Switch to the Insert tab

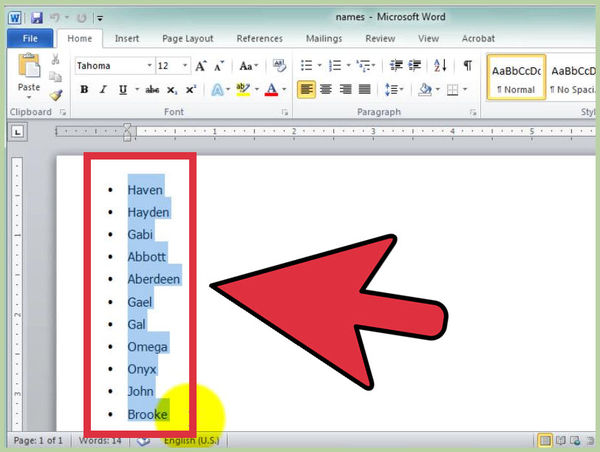127,39
